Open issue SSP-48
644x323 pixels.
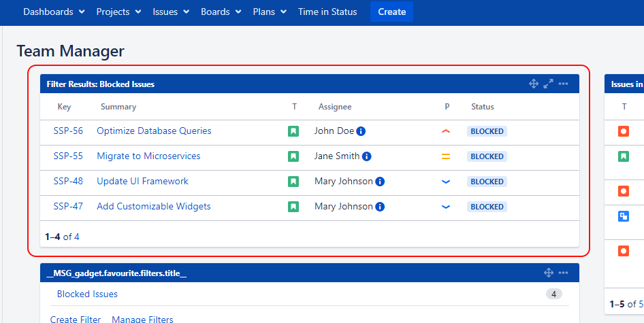[68, 181]
